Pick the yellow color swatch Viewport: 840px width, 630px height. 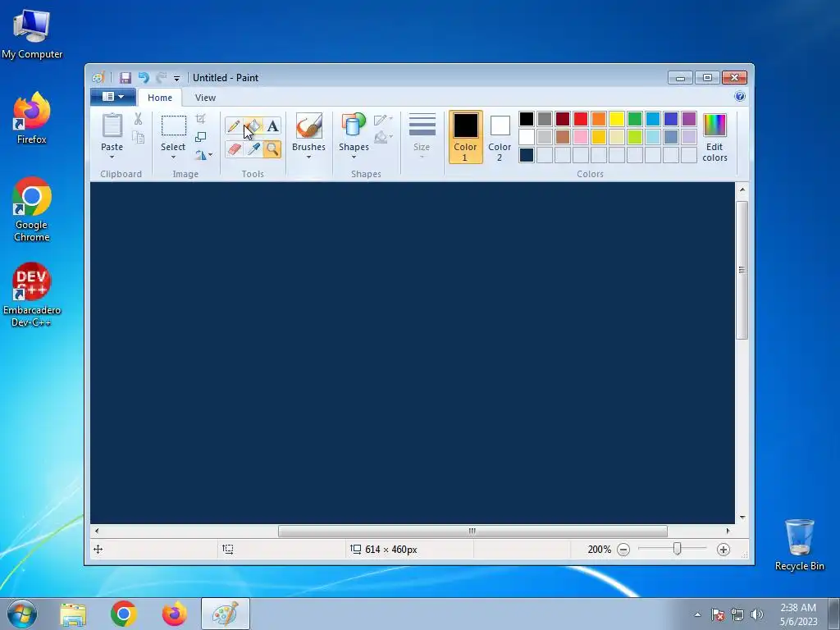click(x=617, y=119)
